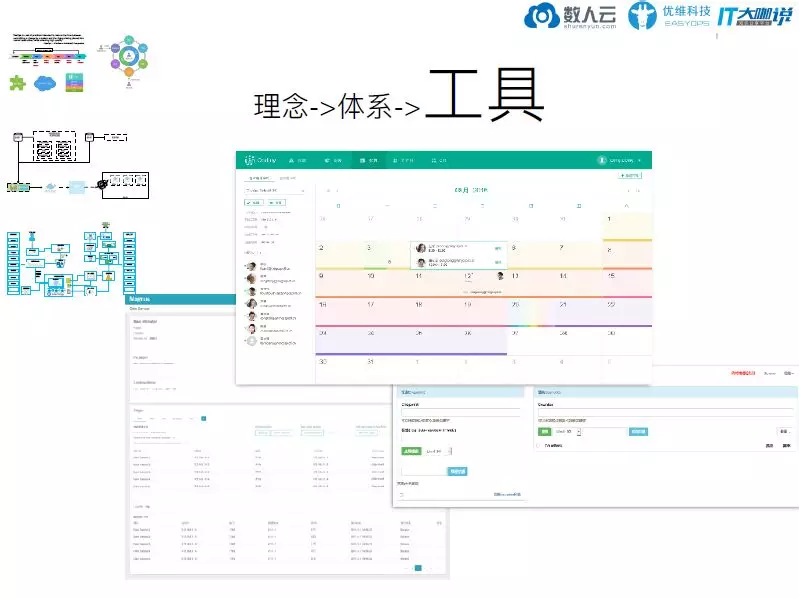Switch to the first tab in calendar sidebar
This screenshot has height=598, width=799.
259,178
